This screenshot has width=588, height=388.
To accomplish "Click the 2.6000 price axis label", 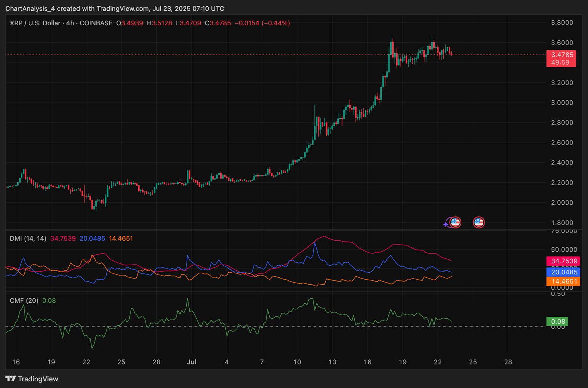I will (x=562, y=143).
